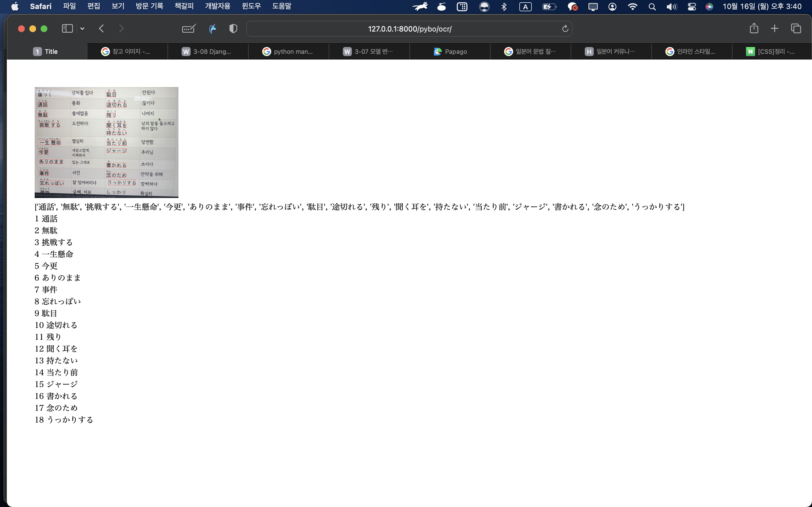812x507 pixels.
Task: Click the forward navigation arrow
Action: tap(122, 28)
